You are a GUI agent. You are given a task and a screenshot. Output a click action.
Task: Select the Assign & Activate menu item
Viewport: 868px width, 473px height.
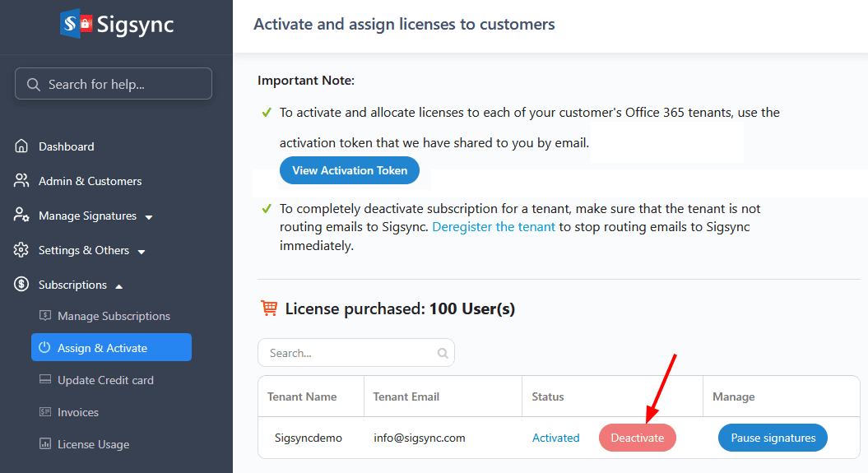click(111, 347)
